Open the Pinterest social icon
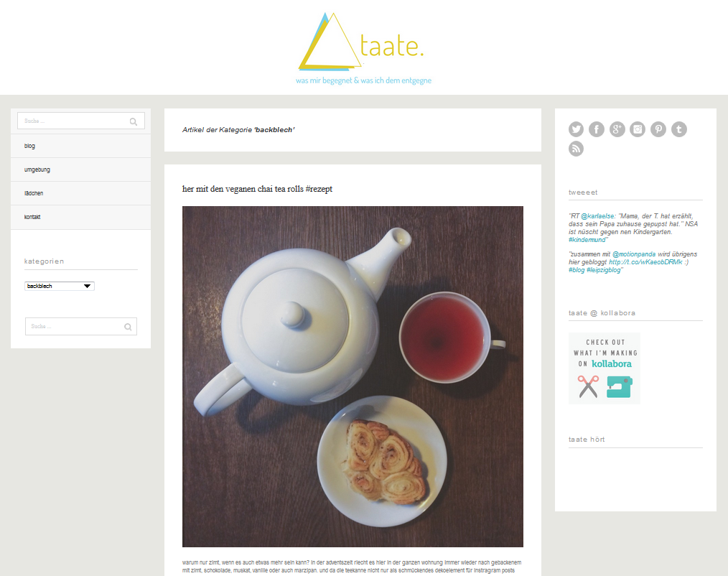728x576 pixels. [658, 129]
